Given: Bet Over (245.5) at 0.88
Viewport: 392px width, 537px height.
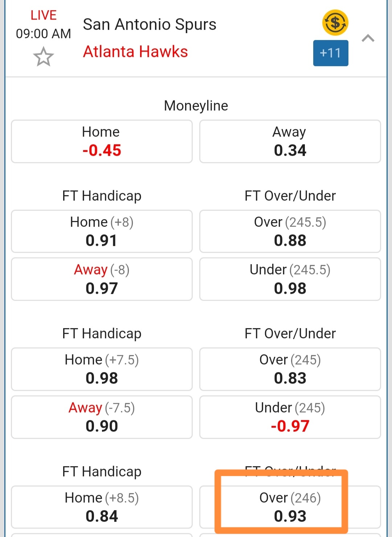Looking at the screenshot, I should pyautogui.click(x=290, y=231).
